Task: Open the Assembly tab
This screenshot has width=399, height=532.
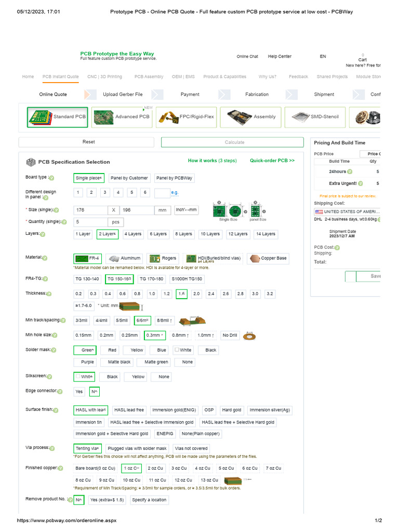Action: click(251, 117)
